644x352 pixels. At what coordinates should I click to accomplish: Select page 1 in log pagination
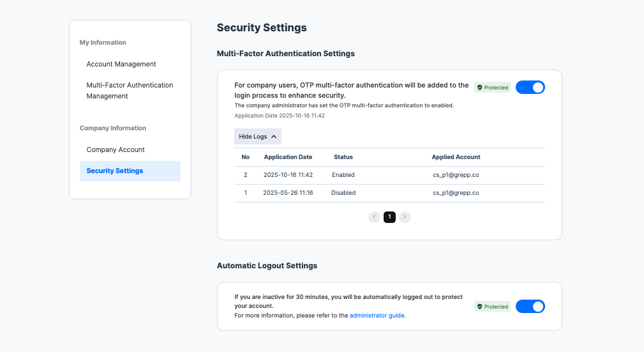point(389,217)
